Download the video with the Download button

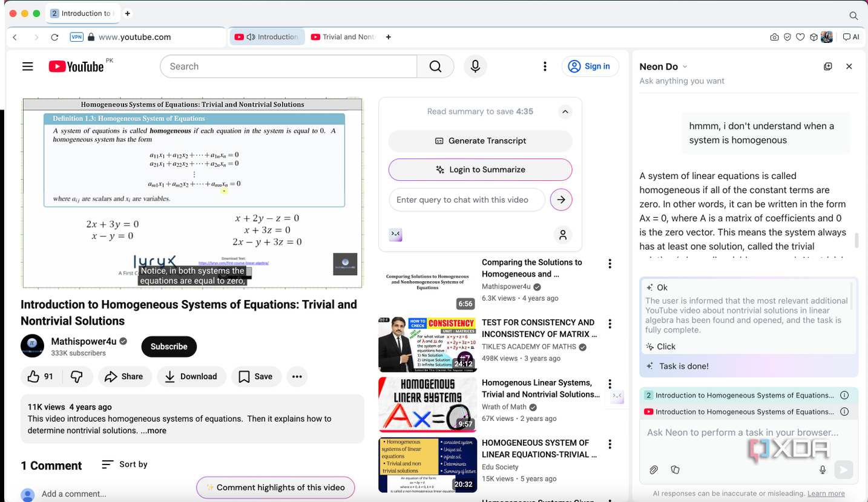coord(191,376)
